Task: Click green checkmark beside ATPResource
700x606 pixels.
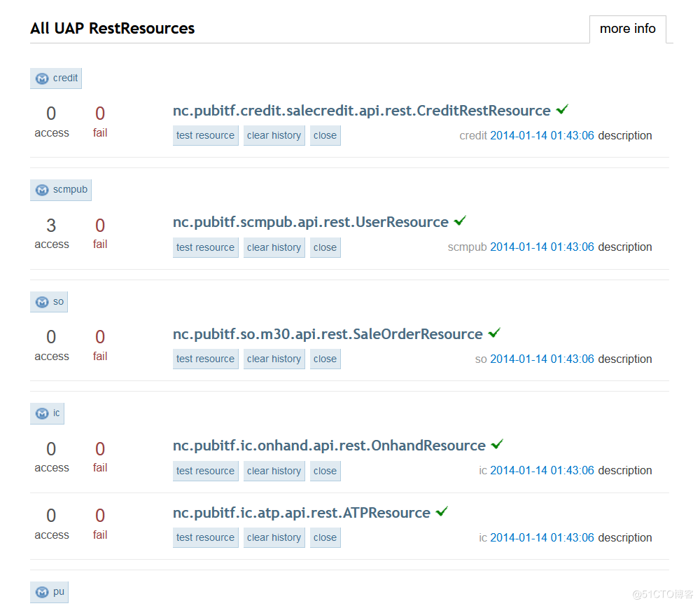Action: pos(442,512)
